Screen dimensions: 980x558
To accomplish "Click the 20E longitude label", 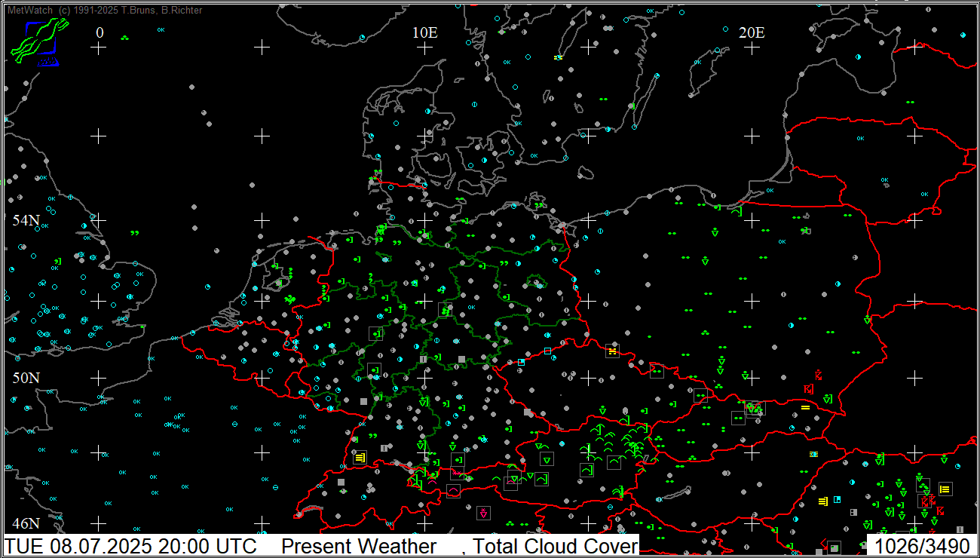I will pyautogui.click(x=752, y=32).
